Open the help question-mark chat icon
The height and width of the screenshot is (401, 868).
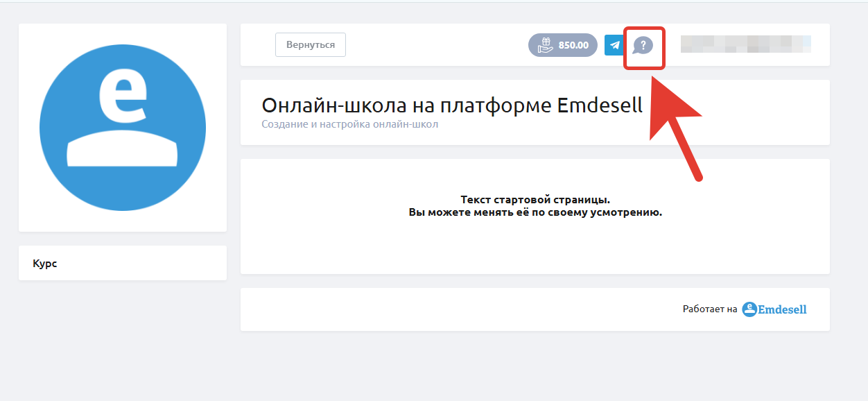(x=643, y=46)
